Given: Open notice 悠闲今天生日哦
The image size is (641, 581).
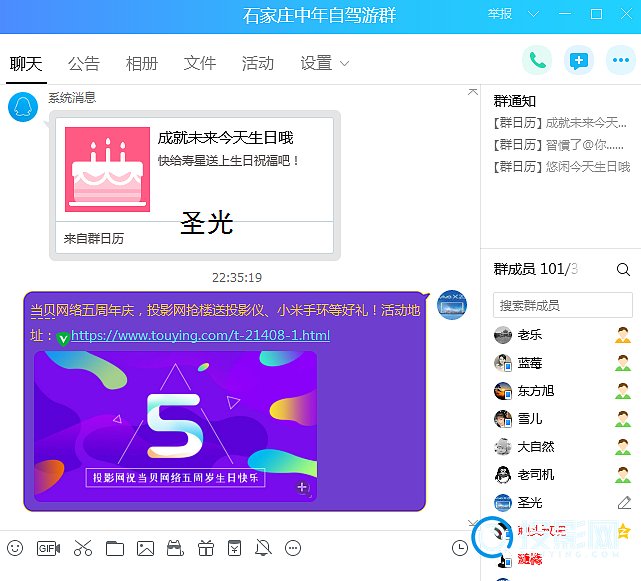Looking at the screenshot, I should tap(562, 166).
